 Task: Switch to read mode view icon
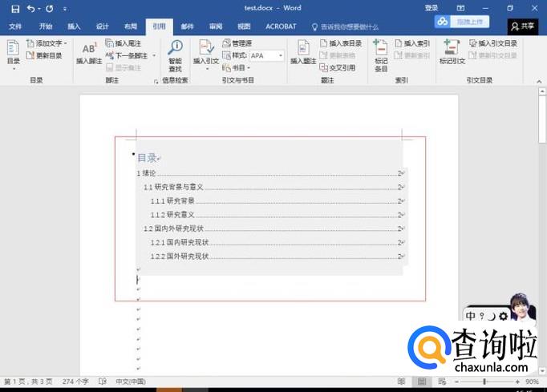(x=402, y=382)
